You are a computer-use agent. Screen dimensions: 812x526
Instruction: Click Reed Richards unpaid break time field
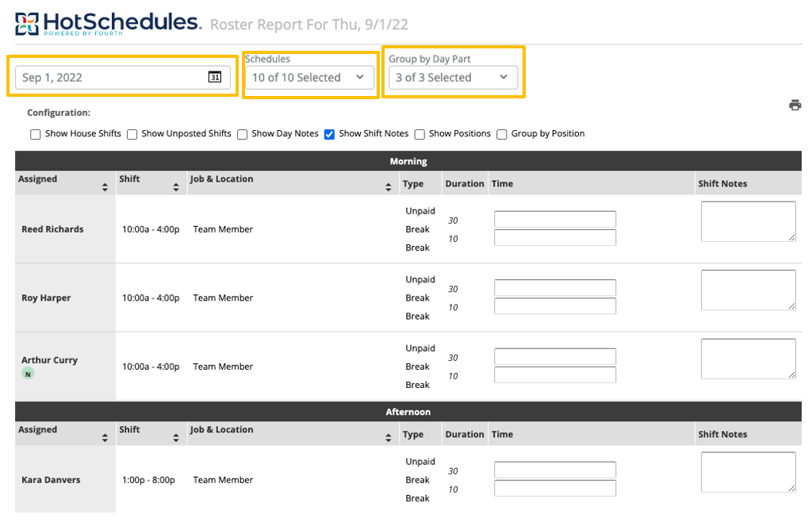click(x=555, y=219)
